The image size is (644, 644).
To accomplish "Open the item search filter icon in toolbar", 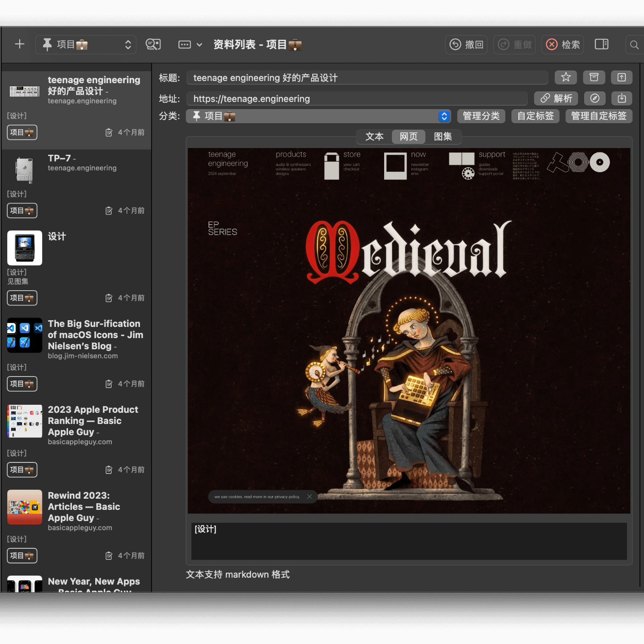I will [153, 44].
